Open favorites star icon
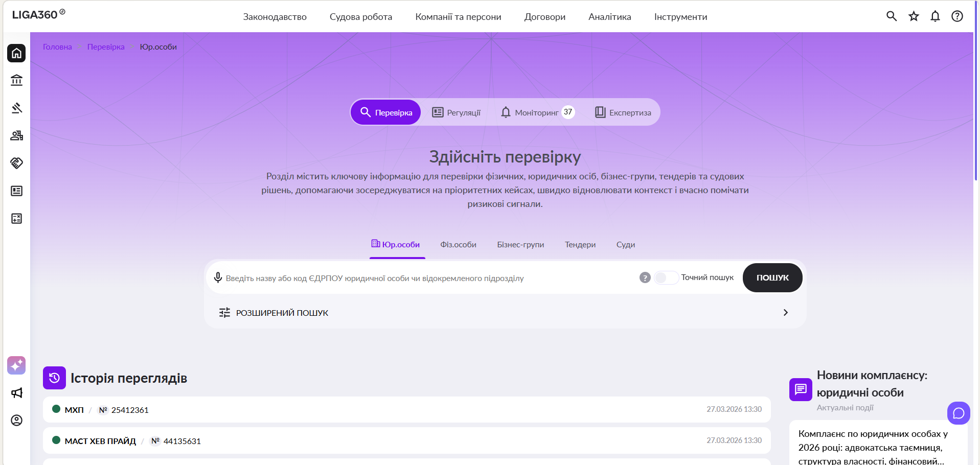This screenshot has height=465, width=980. [x=914, y=16]
